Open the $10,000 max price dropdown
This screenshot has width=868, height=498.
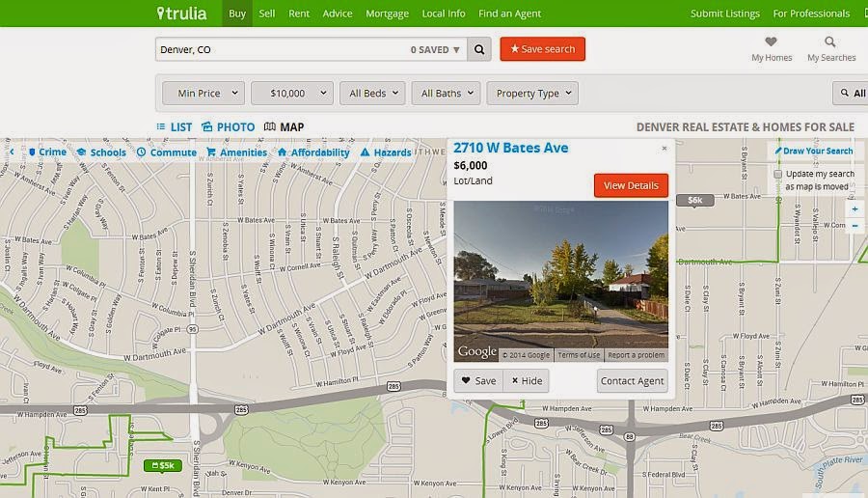point(292,93)
